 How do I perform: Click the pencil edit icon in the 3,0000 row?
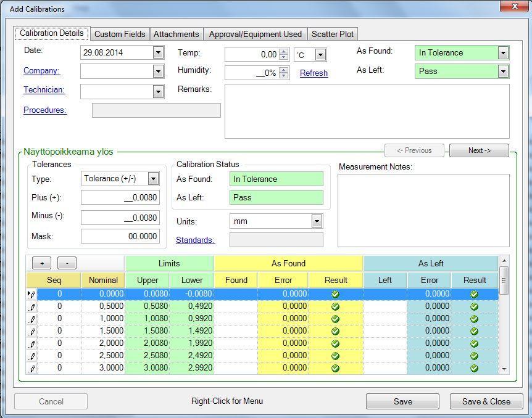pos(32,368)
